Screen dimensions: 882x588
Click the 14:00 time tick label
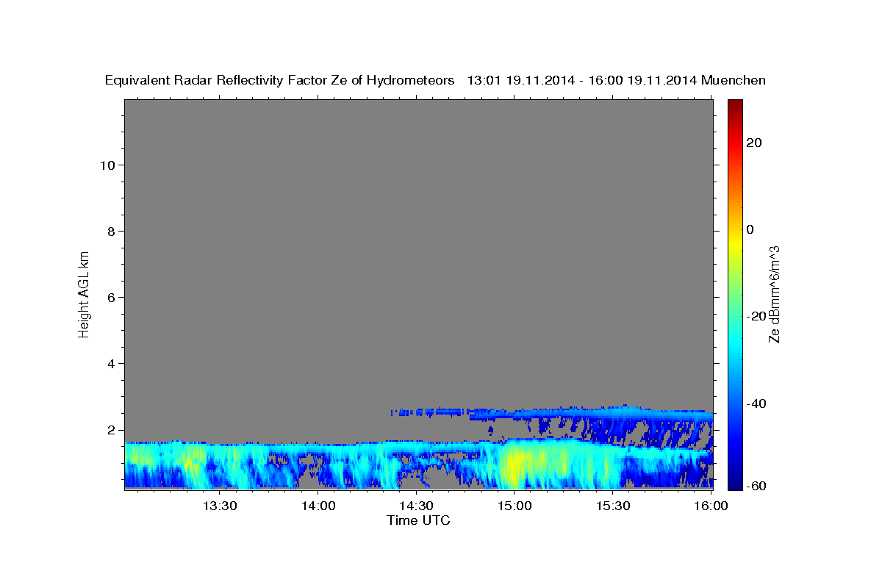(x=318, y=506)
